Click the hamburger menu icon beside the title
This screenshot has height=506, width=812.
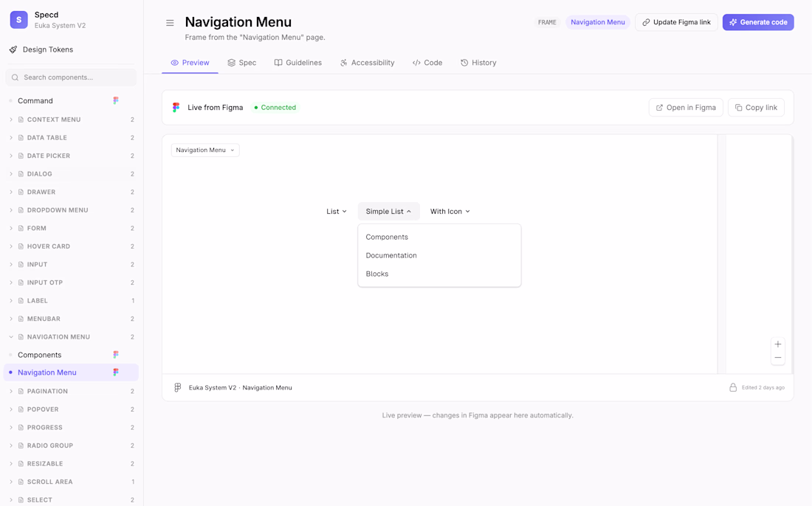coord(170,23)
